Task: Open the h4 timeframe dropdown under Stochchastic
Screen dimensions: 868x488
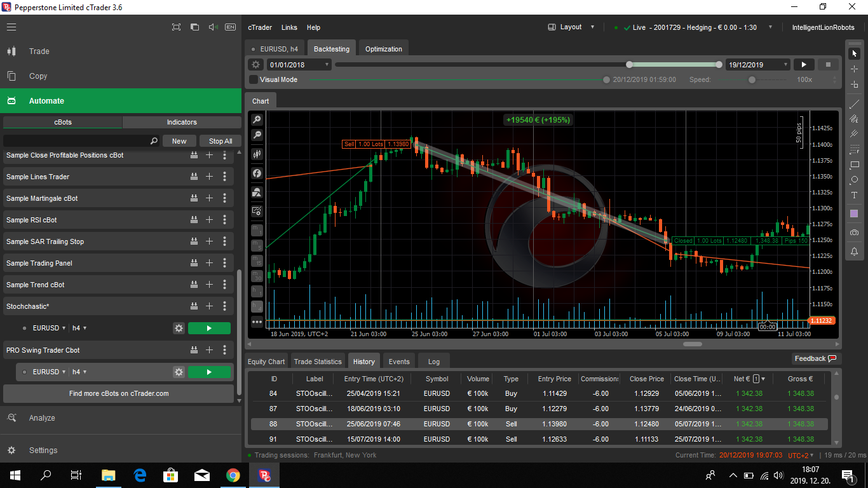Action: pyautogui.click(x=79, y=329)
